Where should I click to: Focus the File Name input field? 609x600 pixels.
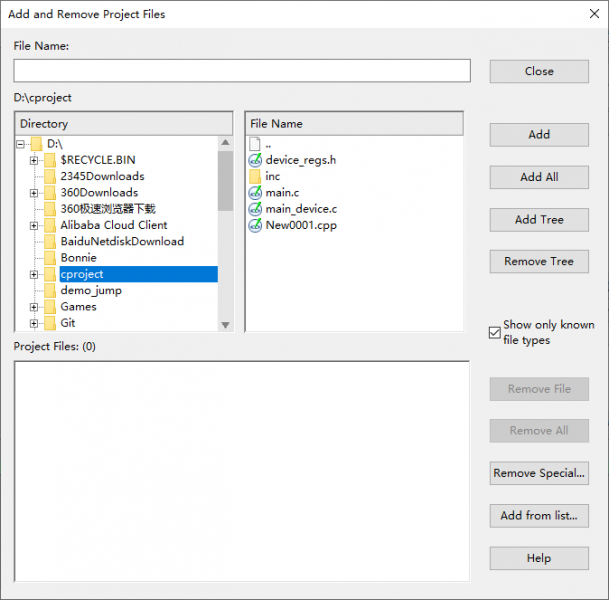click(x=242, y=71)
